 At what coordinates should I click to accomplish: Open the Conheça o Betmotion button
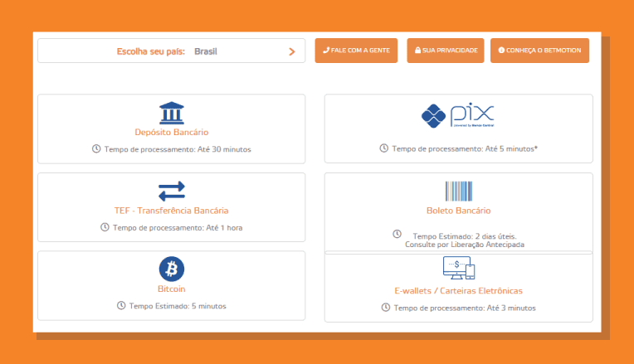[539, 51]
